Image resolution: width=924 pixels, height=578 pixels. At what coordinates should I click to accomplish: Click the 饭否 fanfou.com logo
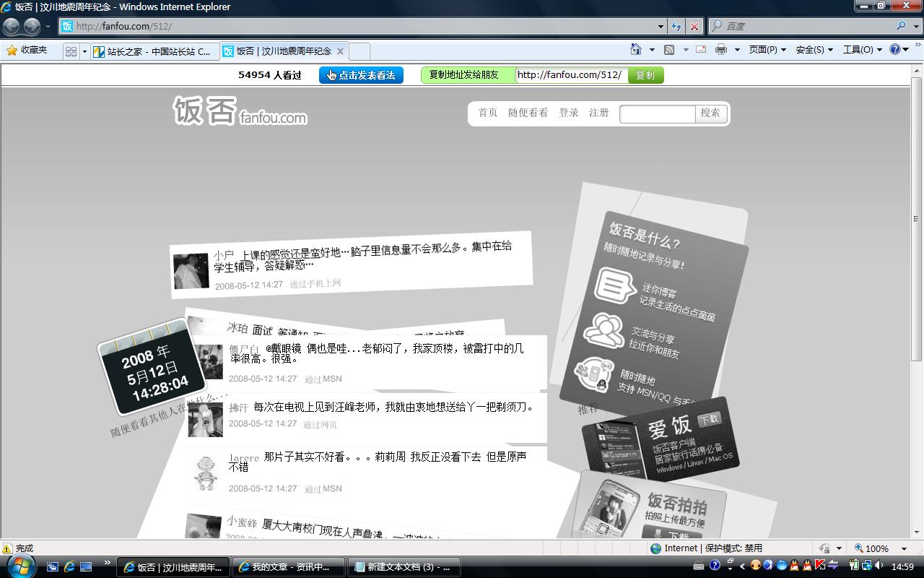pos(240,111)
